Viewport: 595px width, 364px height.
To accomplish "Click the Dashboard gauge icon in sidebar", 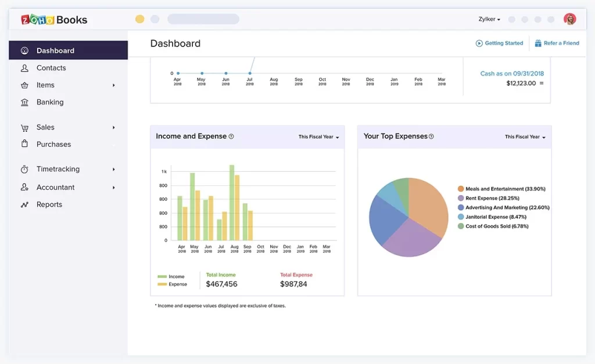I will pyautogui.click(x=24, y=51).
